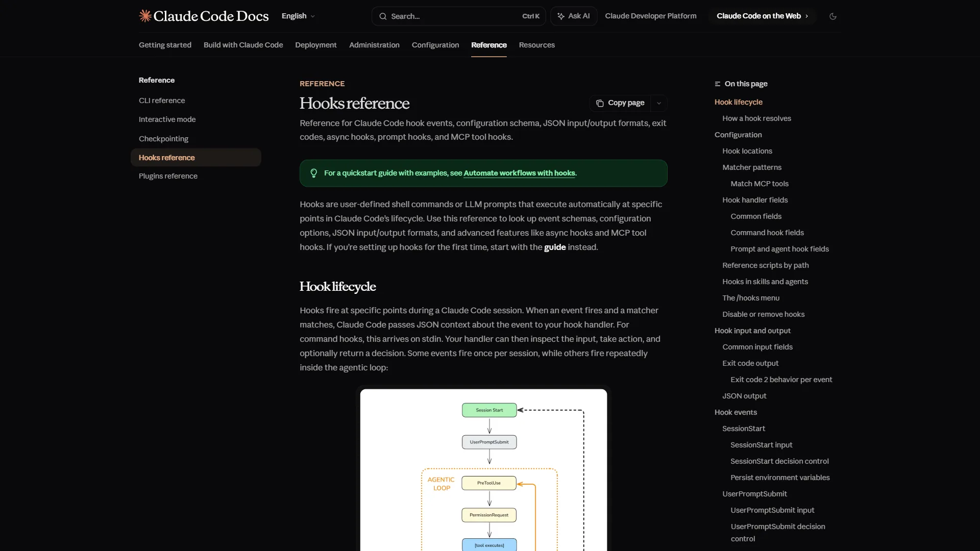The image size is (980, 551).
Task: Jump to Hook input and output
Action: click(752, 331)
